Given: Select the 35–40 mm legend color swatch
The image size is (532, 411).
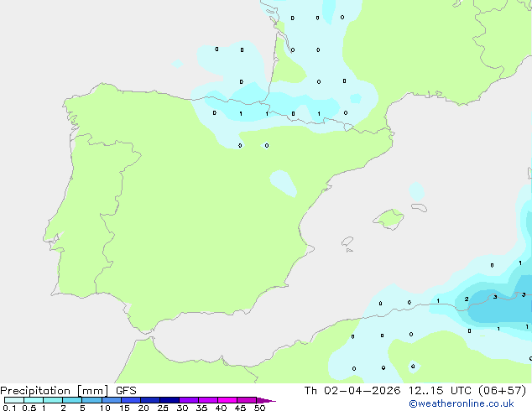Looking at the screenshot, I should click(208, 400).
